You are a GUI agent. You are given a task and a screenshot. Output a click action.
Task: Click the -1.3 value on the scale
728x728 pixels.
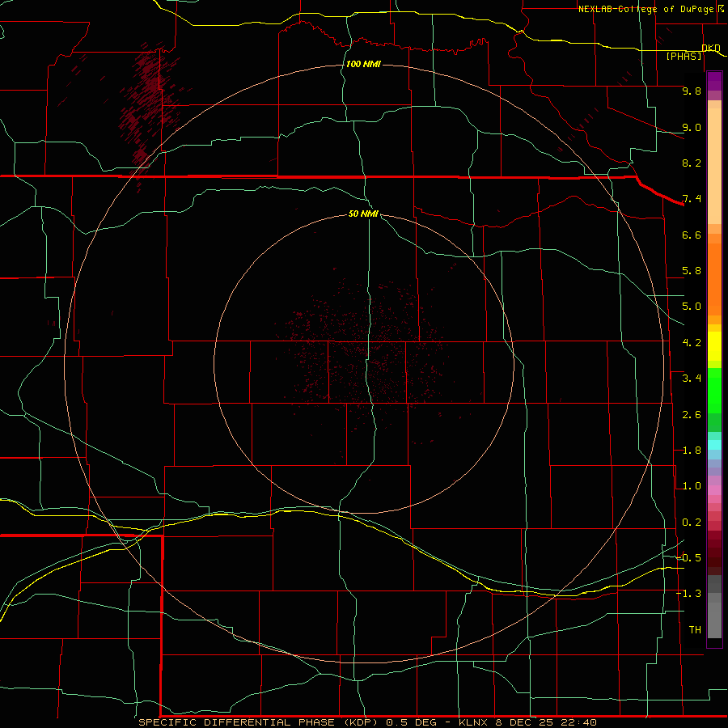click(x=689, y=594)
